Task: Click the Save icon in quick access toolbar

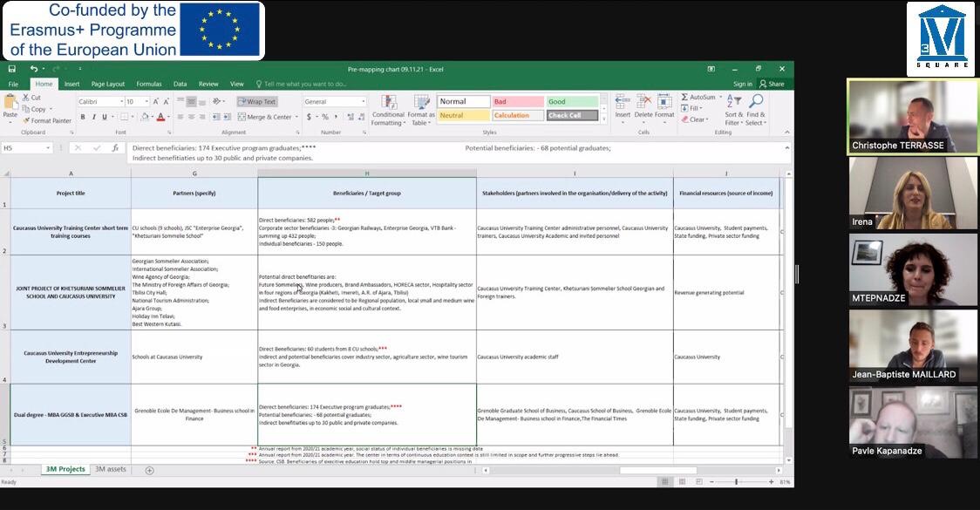Action: point(12,69)
